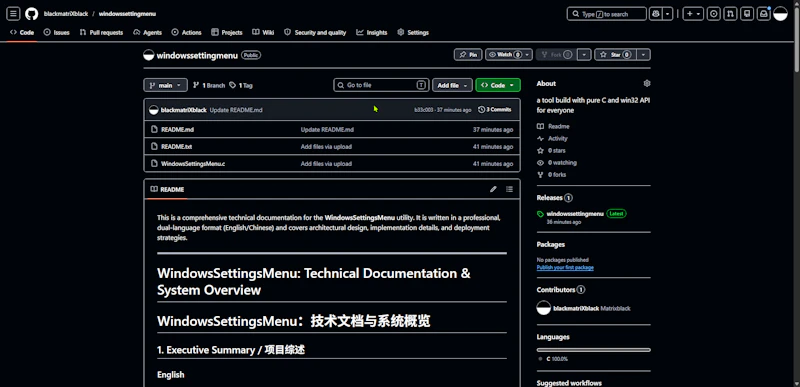
Task: Open the 3 Commits history link
Action: point(495,110)
